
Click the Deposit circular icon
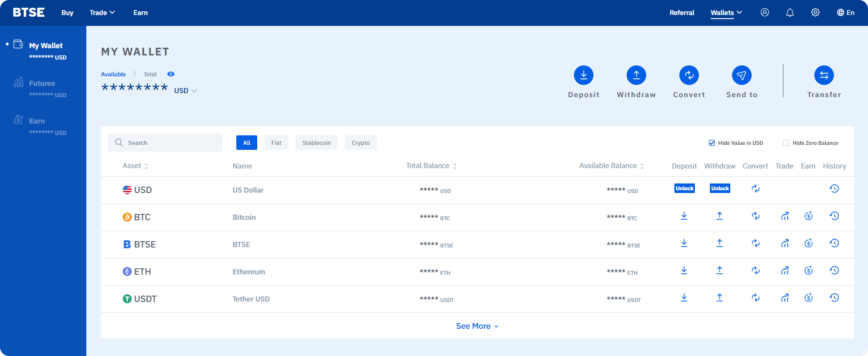pos(584,75)
